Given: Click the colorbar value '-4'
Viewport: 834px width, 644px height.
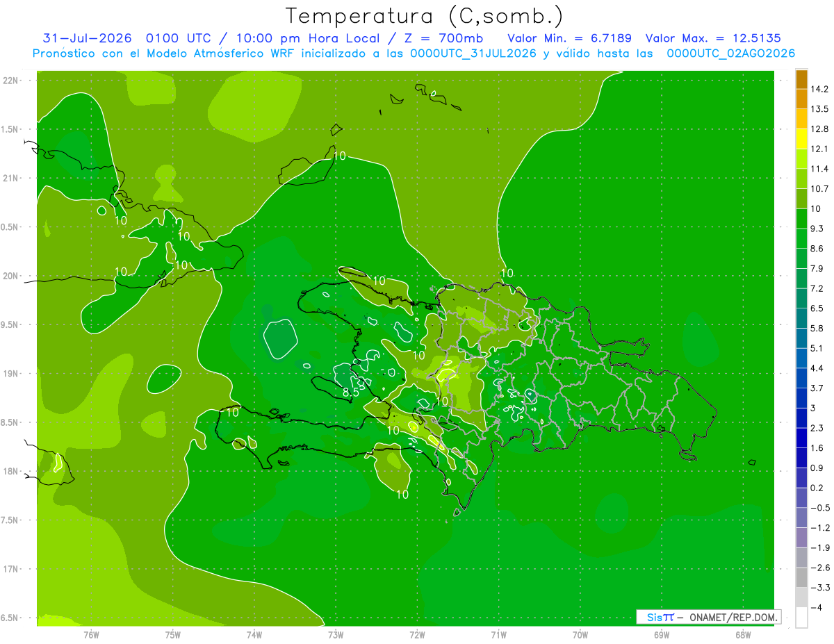Looking at the screenshot, I should coord(816,607).
